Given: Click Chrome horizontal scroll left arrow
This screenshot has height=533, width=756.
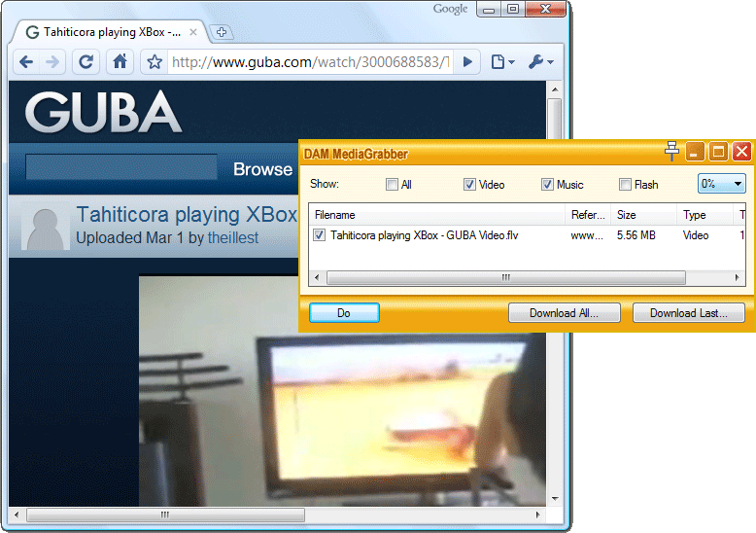Looking at the screenshot, I should click(17, 515).
